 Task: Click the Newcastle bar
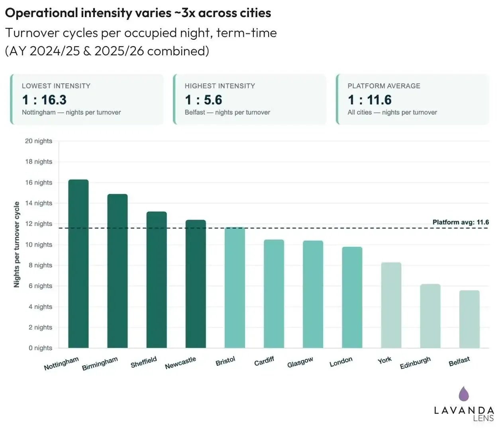coord(196,284)
